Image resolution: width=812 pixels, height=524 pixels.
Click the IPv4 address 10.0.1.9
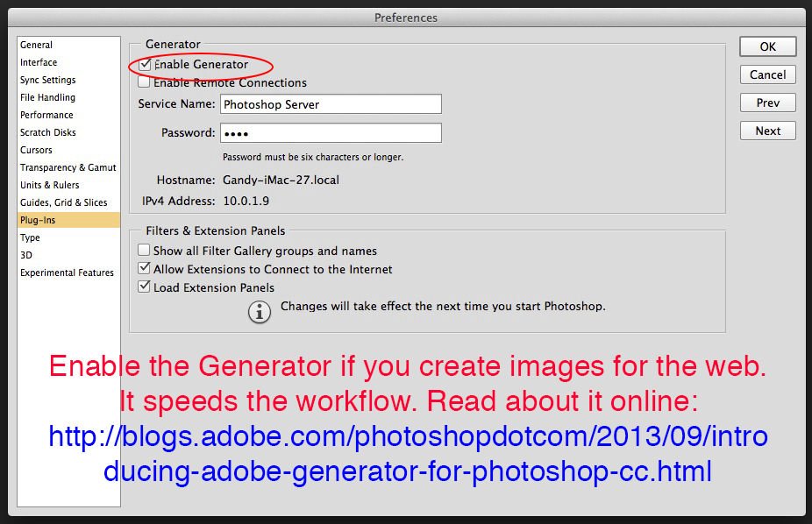coord(246,201)
